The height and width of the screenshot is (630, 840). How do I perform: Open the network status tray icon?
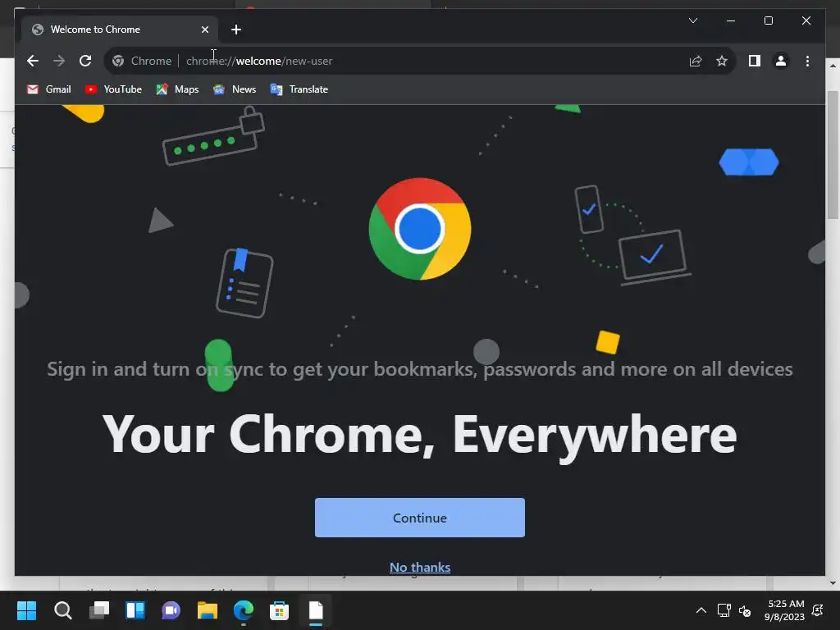[x=724, y=610]
